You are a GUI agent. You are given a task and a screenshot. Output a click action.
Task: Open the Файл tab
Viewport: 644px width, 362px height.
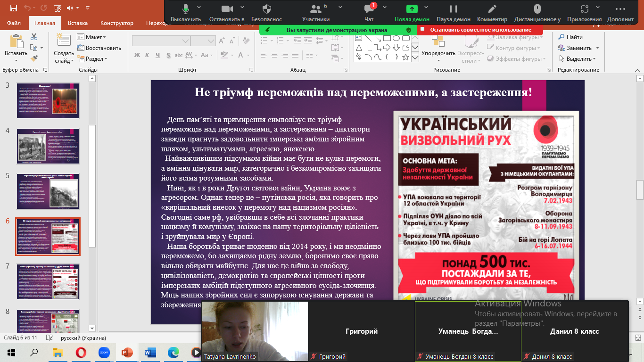click(14, 23)
